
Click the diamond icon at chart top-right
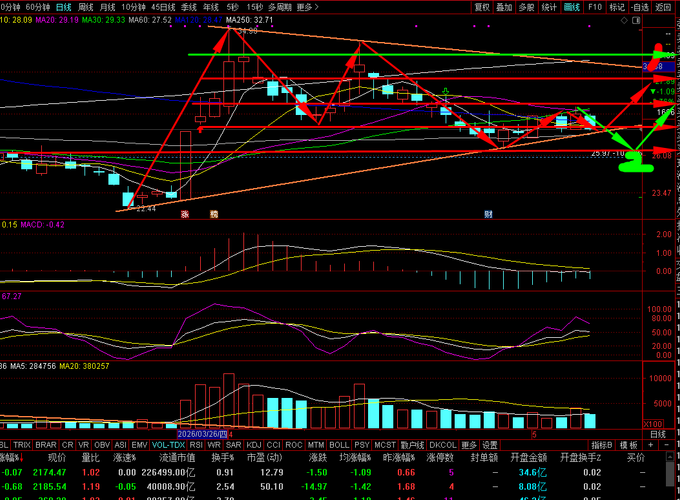click(624, 20)
